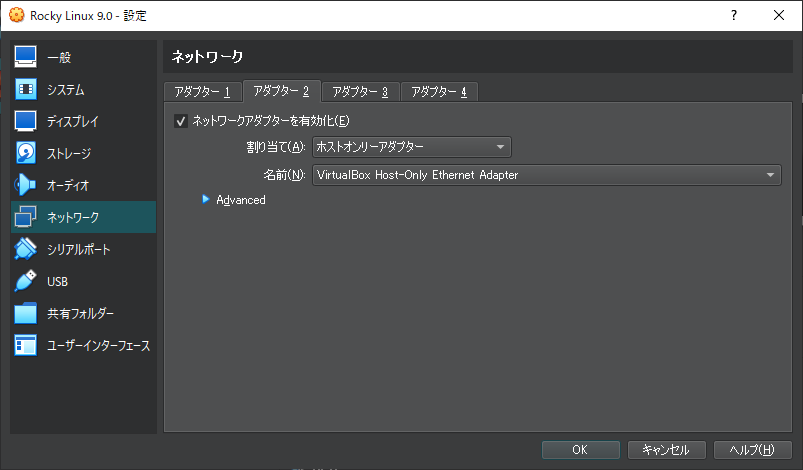Click the キャンセル (Cancel) button
The width and height of the screenshot is (803, 470).
666,450
